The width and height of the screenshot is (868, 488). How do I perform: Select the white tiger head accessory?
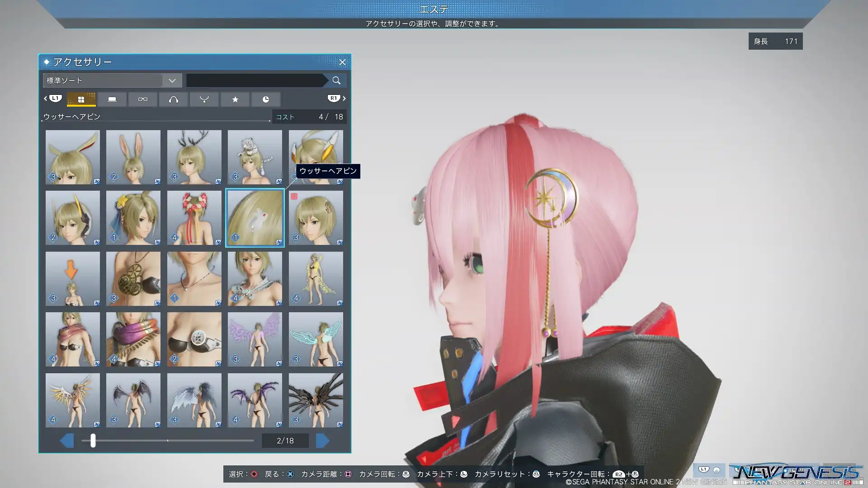tap(255, 157)
